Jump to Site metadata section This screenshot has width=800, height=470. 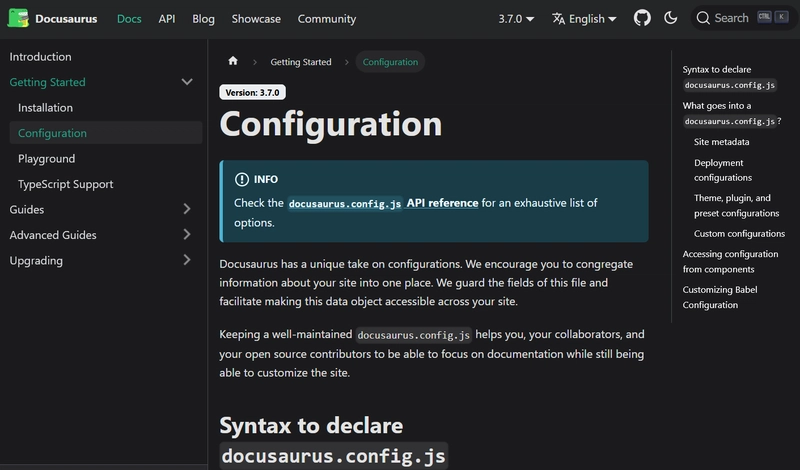point(721,142)
